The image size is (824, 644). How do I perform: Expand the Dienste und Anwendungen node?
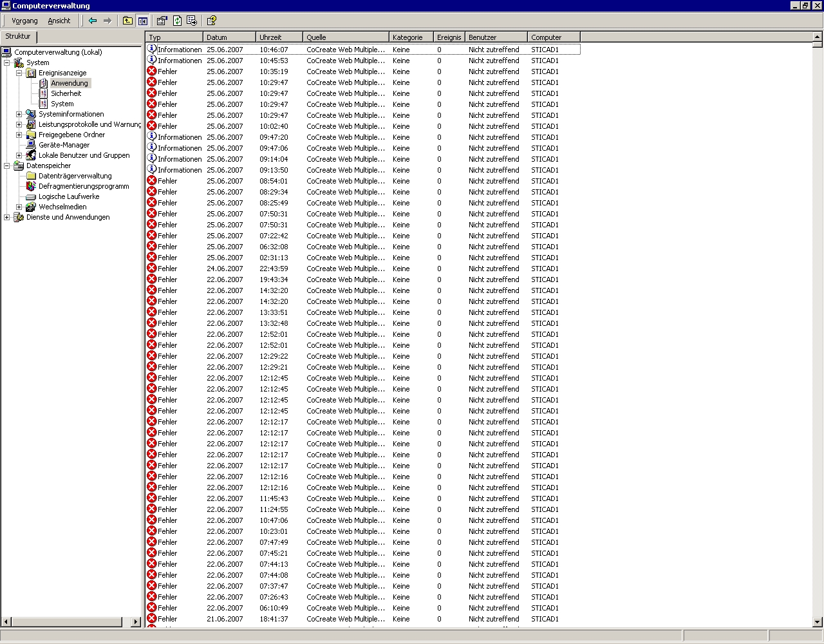7,217
